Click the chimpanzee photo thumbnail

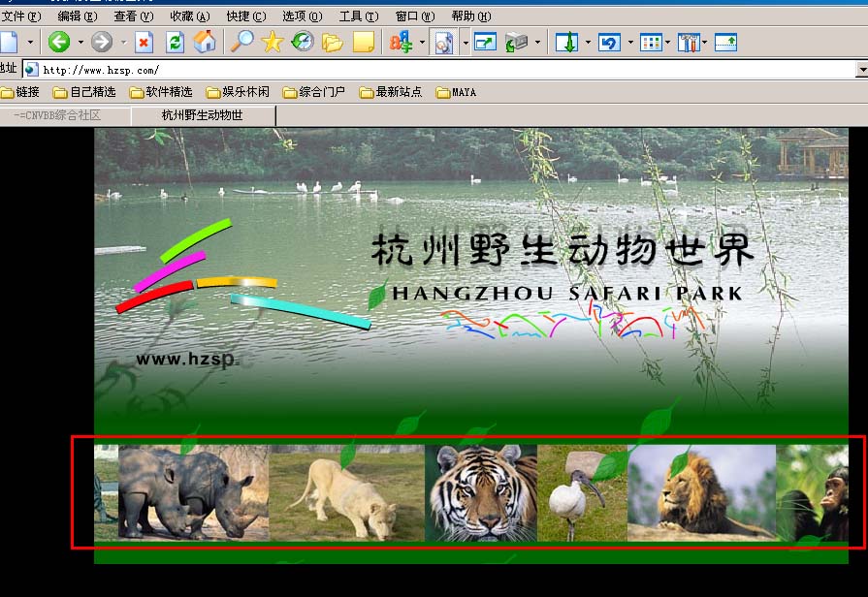click(812, 492)
